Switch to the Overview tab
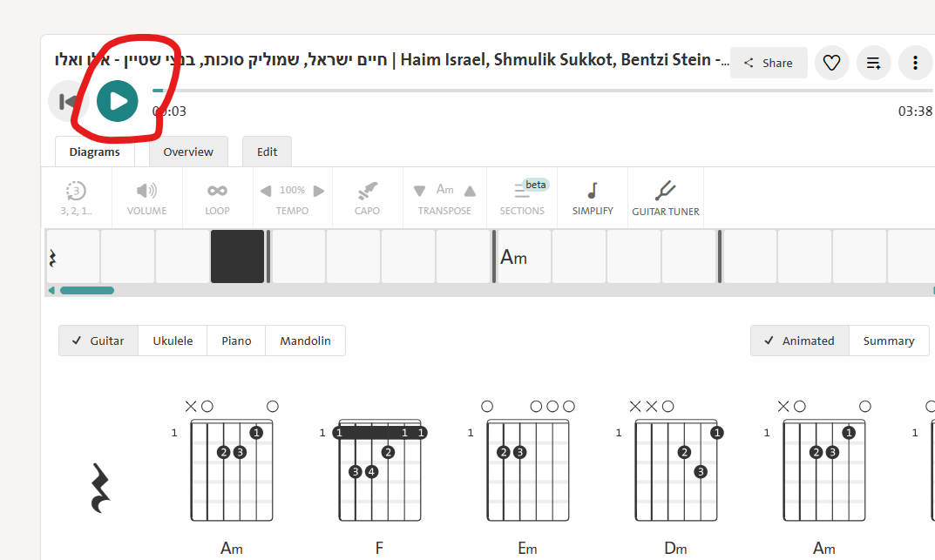Viewport: 935px width, 560px height. pyautogui.click(x=188, y=152)
